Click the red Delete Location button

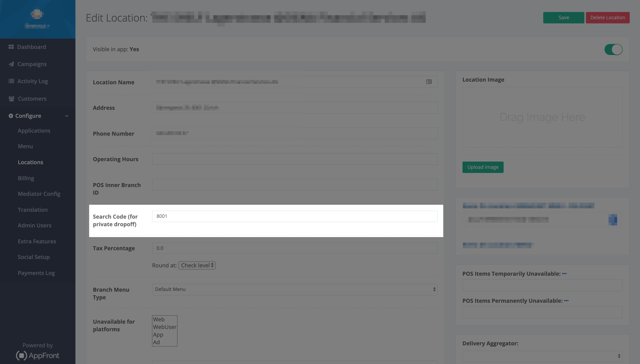click(x=607, y=18)
